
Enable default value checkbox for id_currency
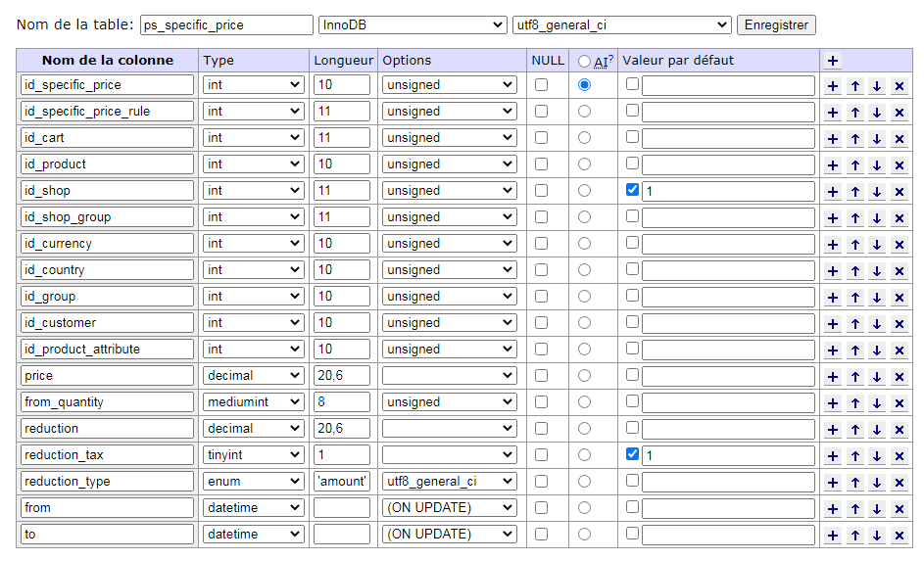tap(632, 243)
